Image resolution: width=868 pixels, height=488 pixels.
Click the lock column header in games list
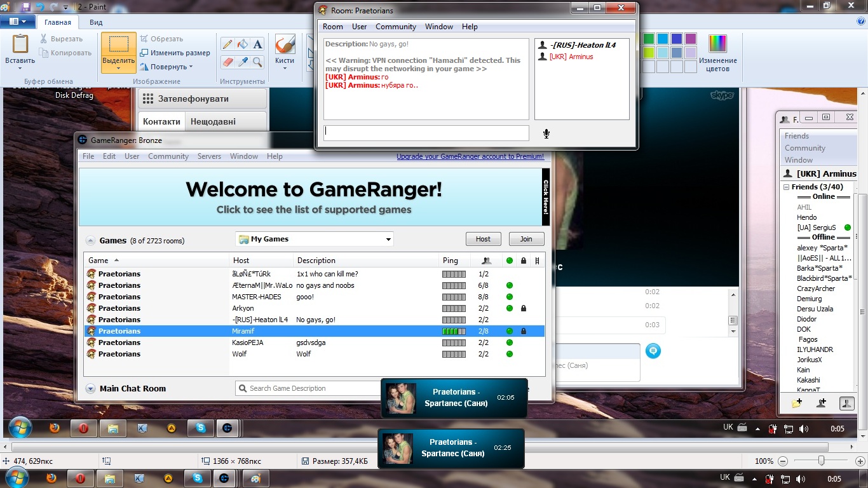click(524, 261)
